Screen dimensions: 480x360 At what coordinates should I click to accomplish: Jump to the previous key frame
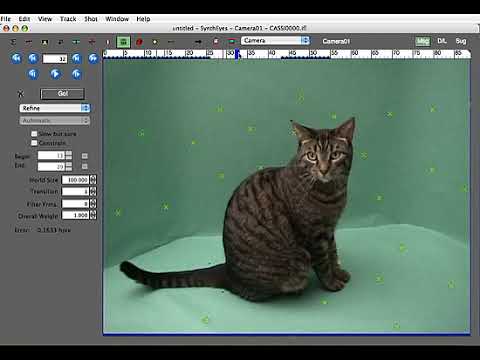(x=33, y=58)
